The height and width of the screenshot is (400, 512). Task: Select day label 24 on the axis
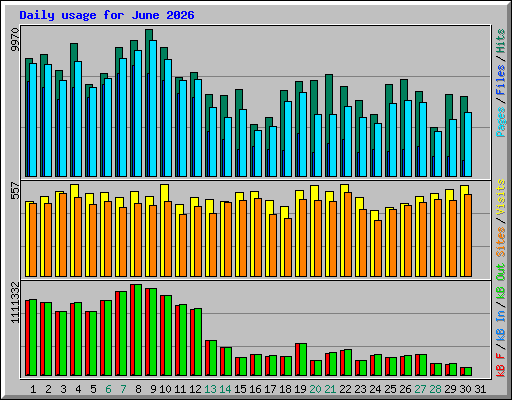coord(375,389)
